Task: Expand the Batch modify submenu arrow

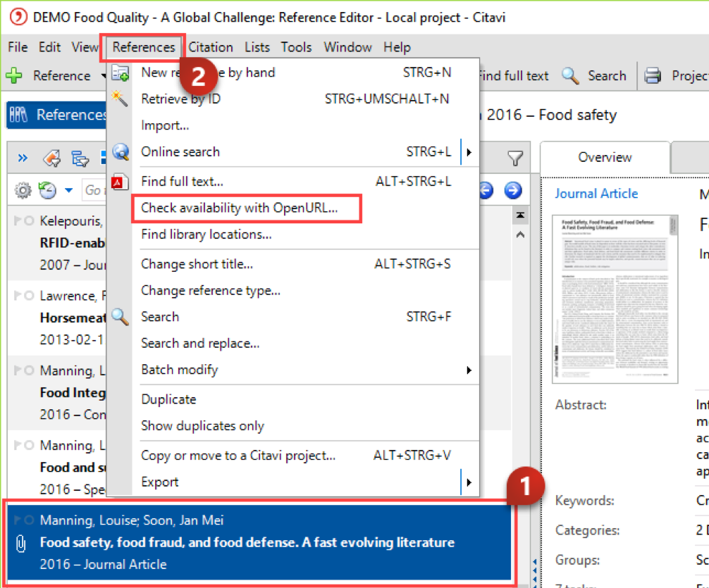Action: [x=469, y=370]
